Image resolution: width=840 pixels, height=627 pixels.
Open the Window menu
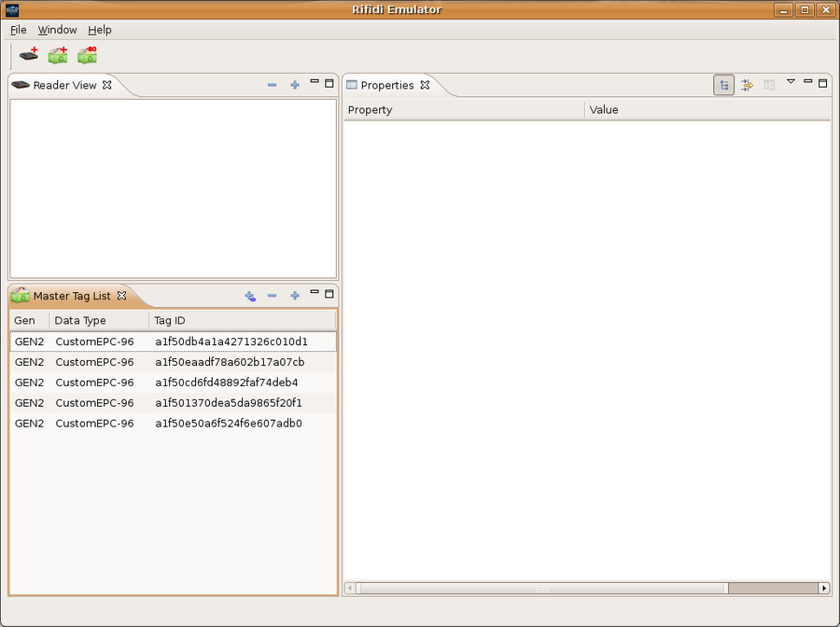(x=57, y=30)
